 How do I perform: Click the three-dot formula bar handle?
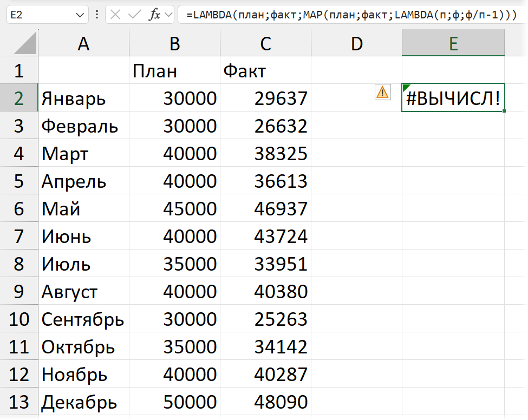[x=97, y=15]
